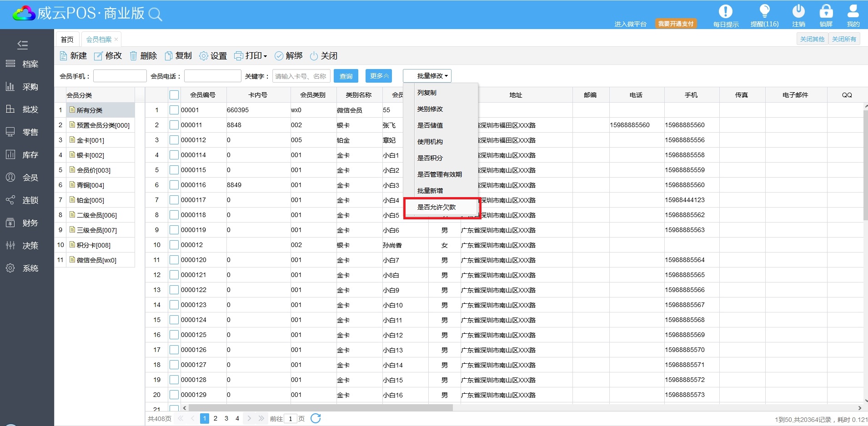This screenshot has height=426, width=868.
Task: Tick the checkbox for member 00001
Action: point(174,110)
